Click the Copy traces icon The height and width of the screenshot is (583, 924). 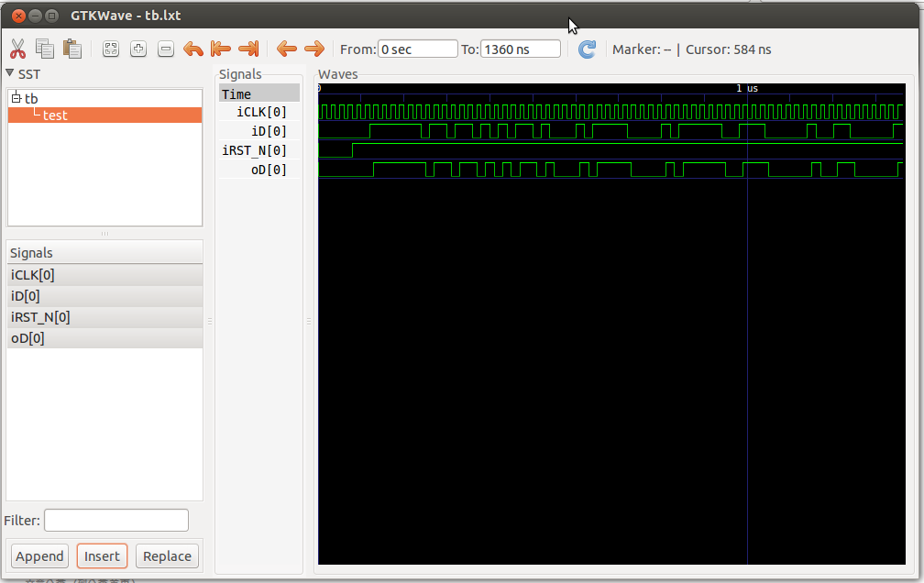[44, 48]
